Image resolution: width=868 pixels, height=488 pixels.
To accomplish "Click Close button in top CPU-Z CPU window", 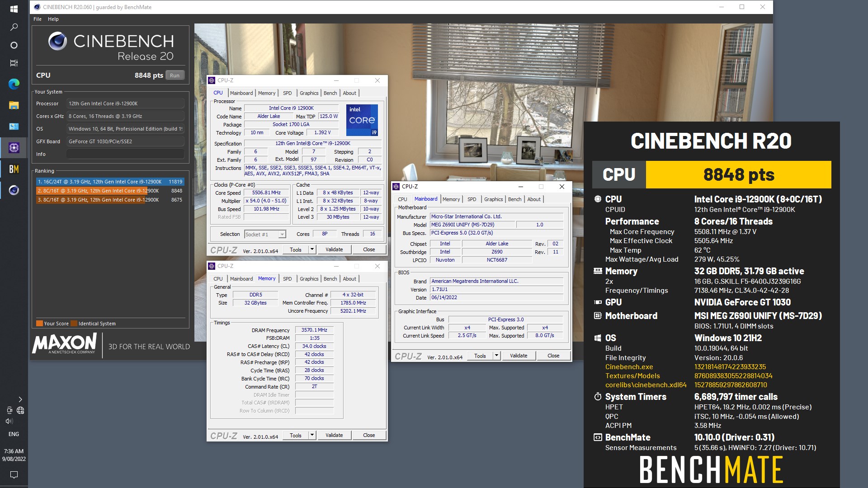I will 369,249.
